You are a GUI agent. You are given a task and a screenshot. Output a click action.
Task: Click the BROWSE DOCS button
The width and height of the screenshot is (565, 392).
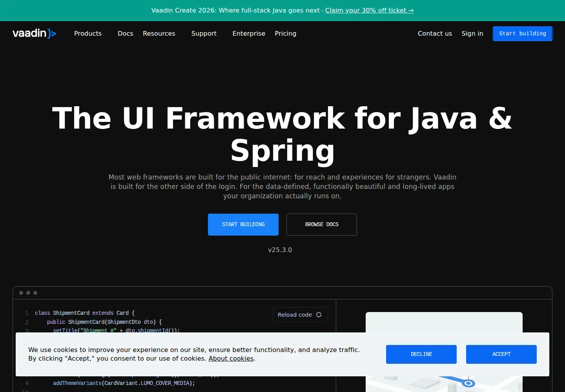point(322,225)
